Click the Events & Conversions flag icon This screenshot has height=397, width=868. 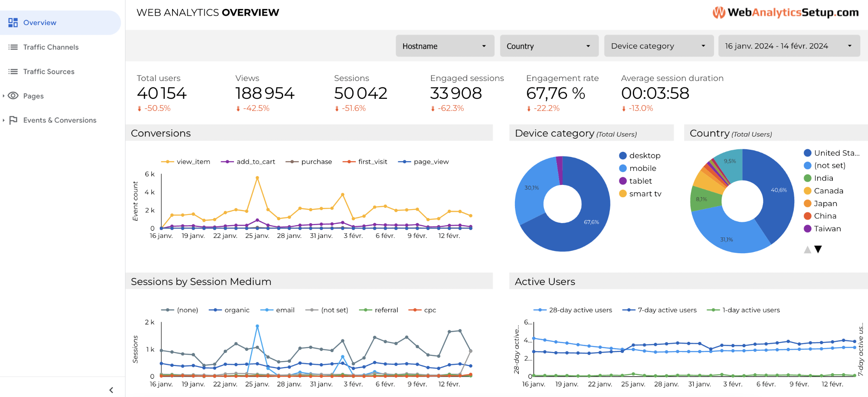click(x=14, y=120)
